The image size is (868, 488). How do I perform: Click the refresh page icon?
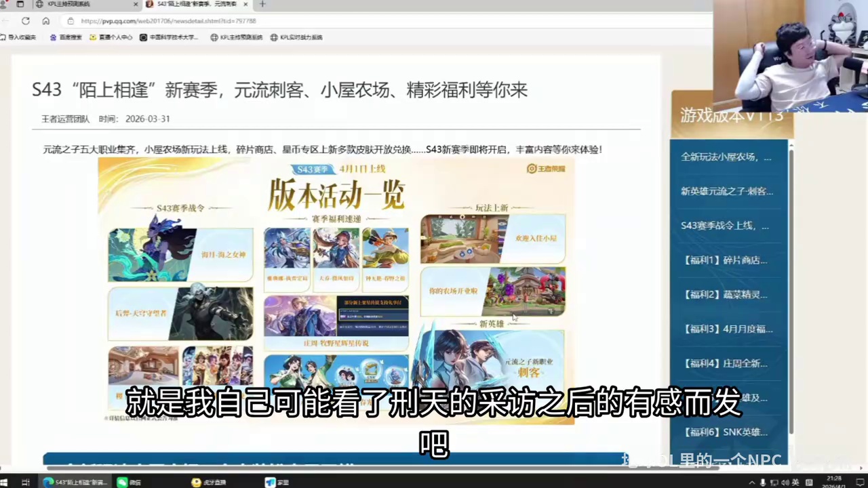pos(25,21)
